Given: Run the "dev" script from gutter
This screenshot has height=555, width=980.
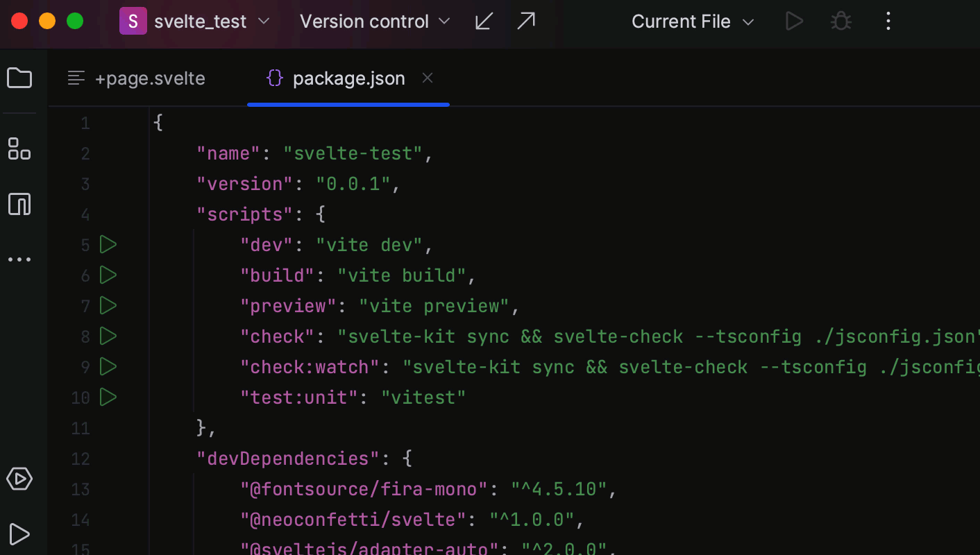Looking at the screenshot, I should click(108, 244).
